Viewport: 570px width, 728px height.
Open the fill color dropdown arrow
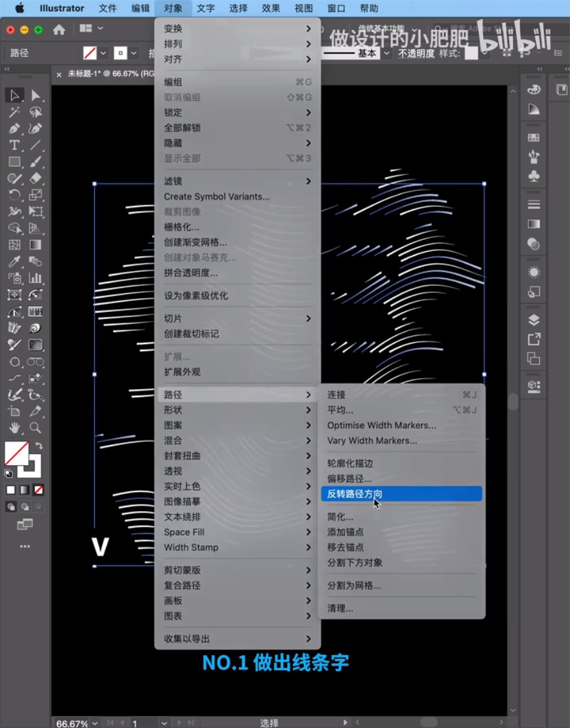[104, 53]
